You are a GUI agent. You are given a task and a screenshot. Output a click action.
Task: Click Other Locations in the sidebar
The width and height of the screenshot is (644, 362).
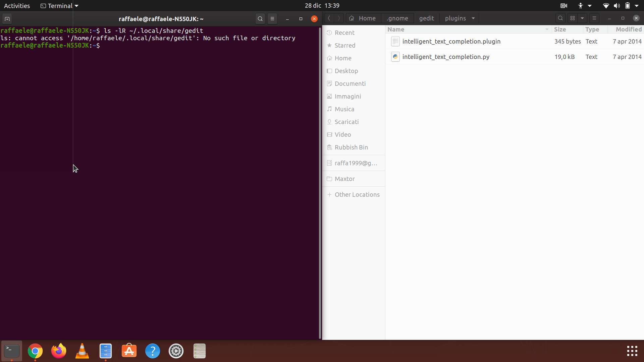[x=357, y=194]
